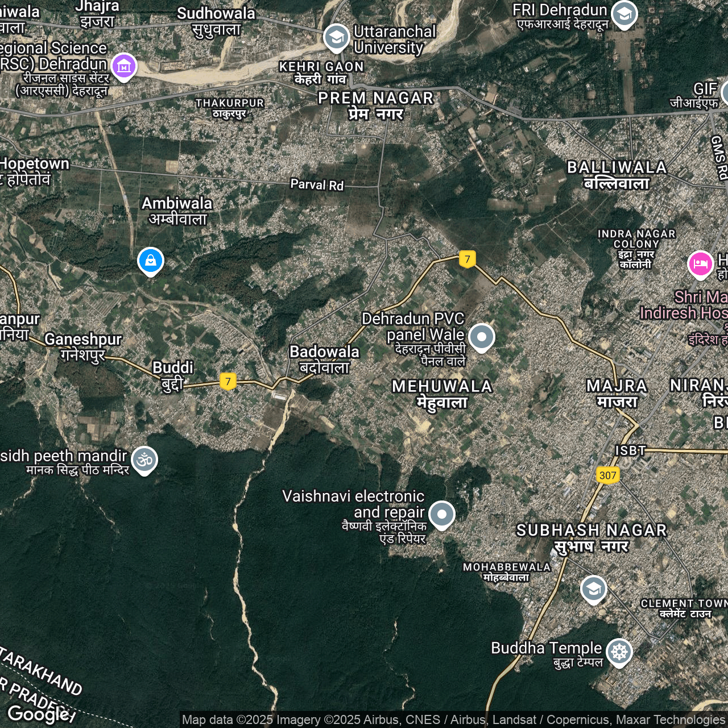The image size is (728, 728).
Task: Click the Balliwala area label
Action: 617,175
